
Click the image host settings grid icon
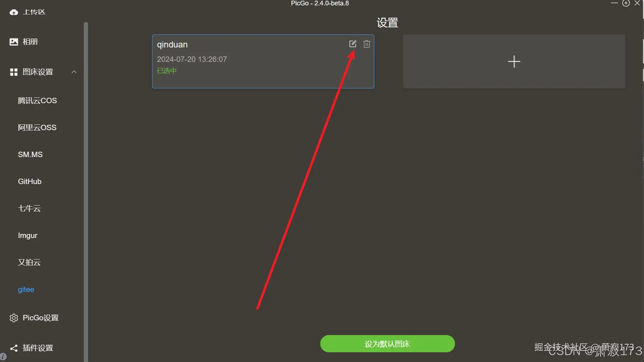point(14,72)
